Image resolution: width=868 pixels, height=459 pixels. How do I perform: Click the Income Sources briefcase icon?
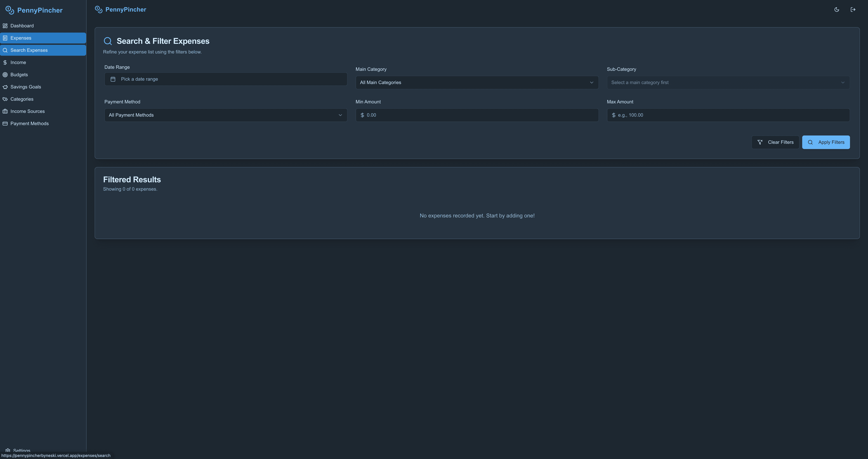click(5, 111)
